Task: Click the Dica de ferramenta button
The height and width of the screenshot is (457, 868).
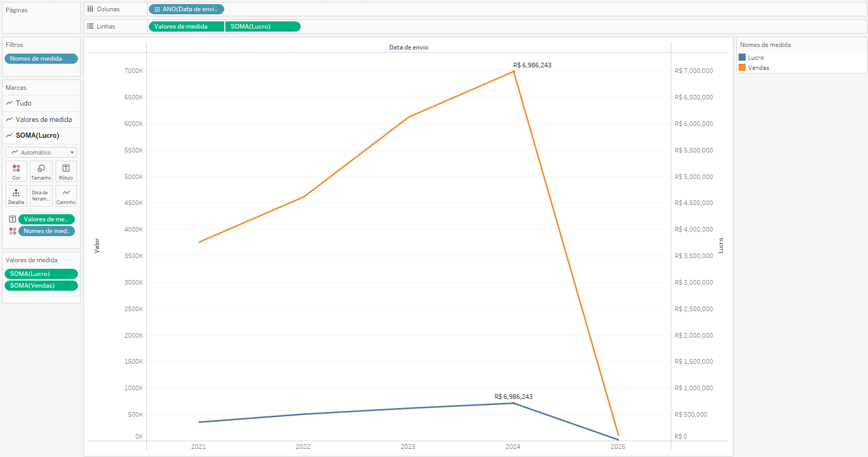Action: click(x=41, y=196)
